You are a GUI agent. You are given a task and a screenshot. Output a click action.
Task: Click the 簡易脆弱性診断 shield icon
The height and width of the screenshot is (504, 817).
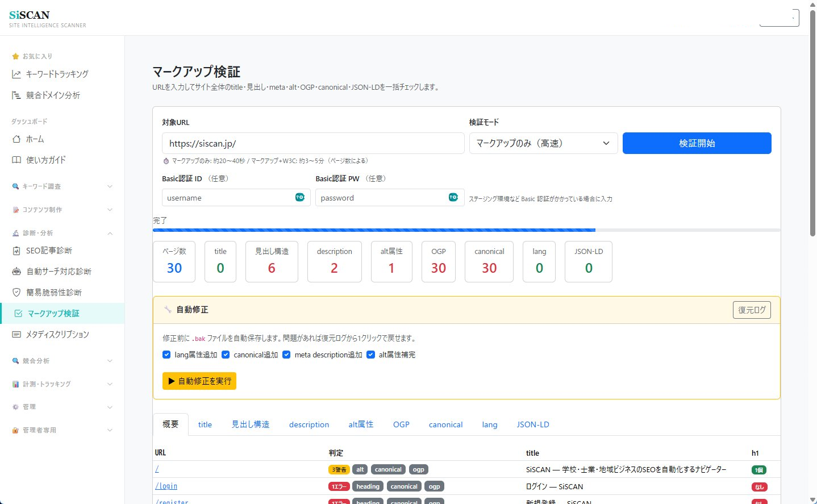(x=16, y=293)
